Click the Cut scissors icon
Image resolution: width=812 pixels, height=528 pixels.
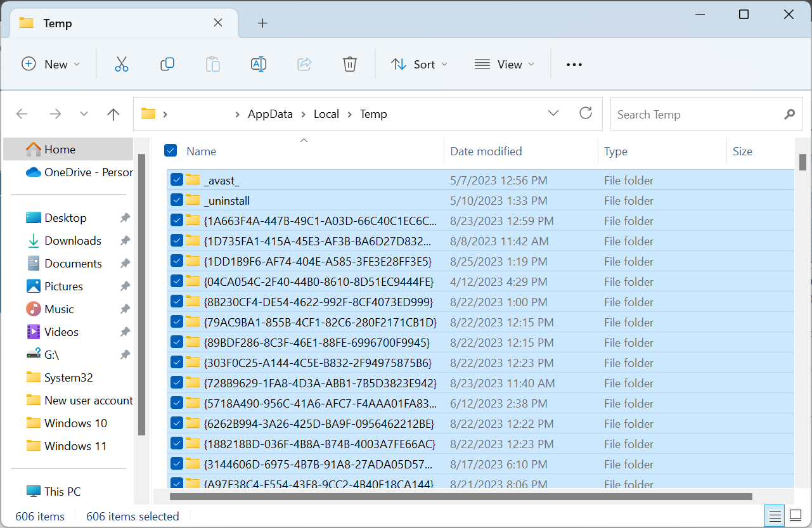pos(122,64)
